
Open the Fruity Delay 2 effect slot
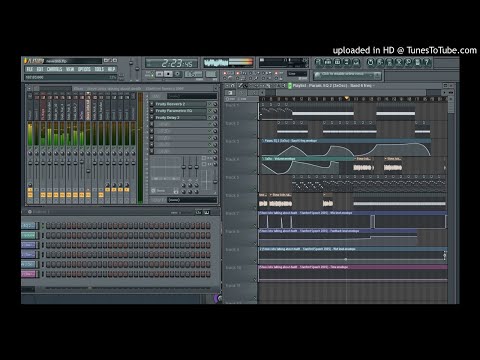(180, 118)
